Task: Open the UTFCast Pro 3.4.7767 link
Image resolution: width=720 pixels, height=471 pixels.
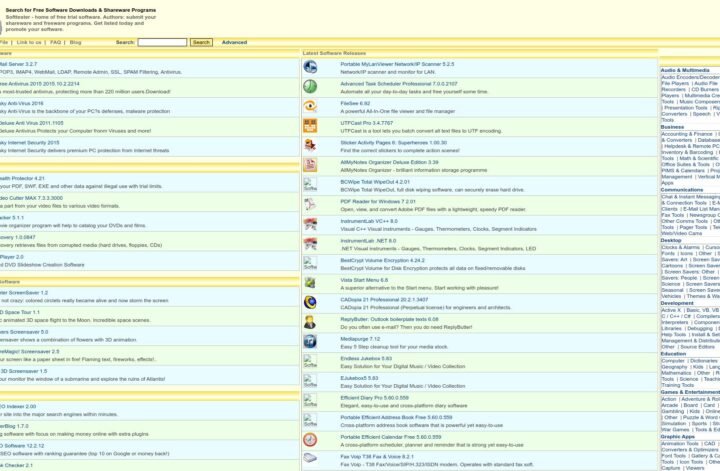Action: (x=366, y=123)
